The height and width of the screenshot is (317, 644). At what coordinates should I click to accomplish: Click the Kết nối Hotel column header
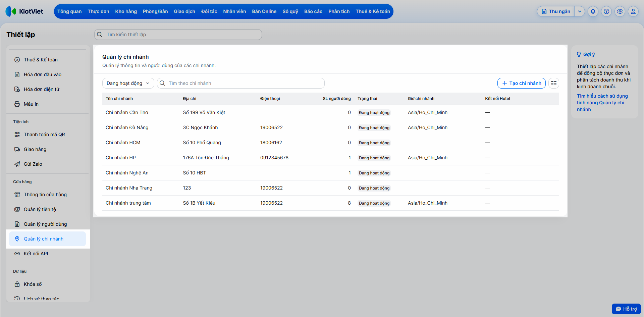497,99
